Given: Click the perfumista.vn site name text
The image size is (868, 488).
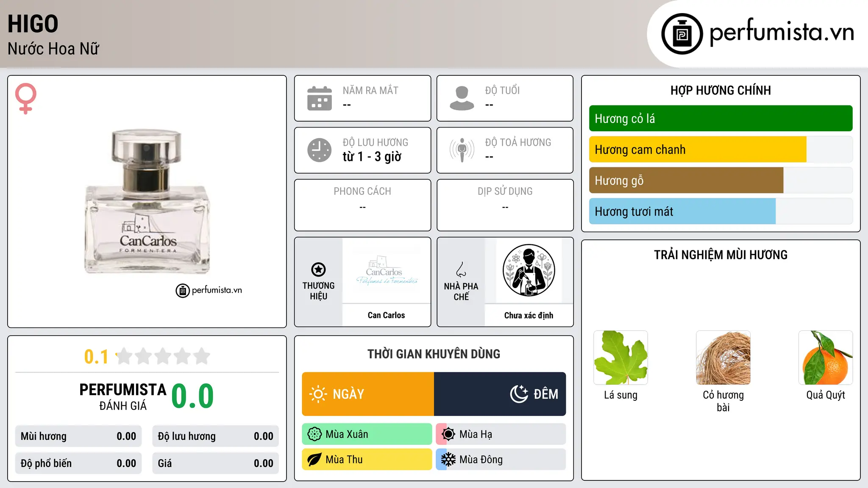Looking at the screenshot, I should tap(782, 32).
